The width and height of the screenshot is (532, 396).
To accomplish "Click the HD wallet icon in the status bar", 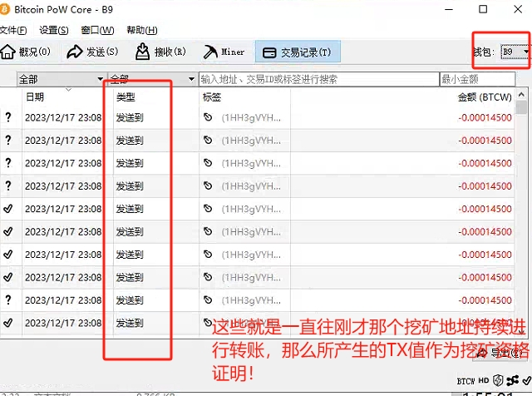I will [484, 381].
